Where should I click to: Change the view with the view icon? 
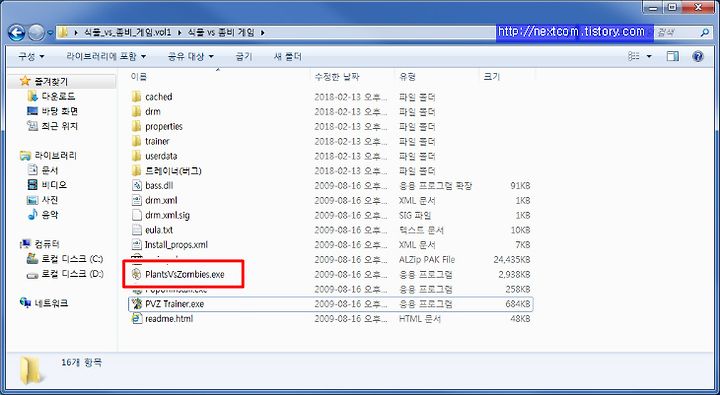click(x=634, y=56)
